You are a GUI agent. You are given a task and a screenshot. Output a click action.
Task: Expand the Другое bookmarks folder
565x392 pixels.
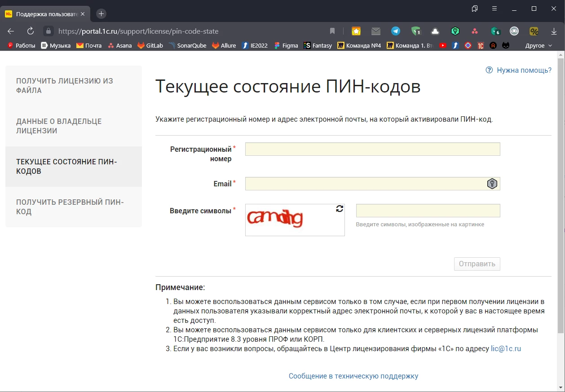[x=538, y=45]
